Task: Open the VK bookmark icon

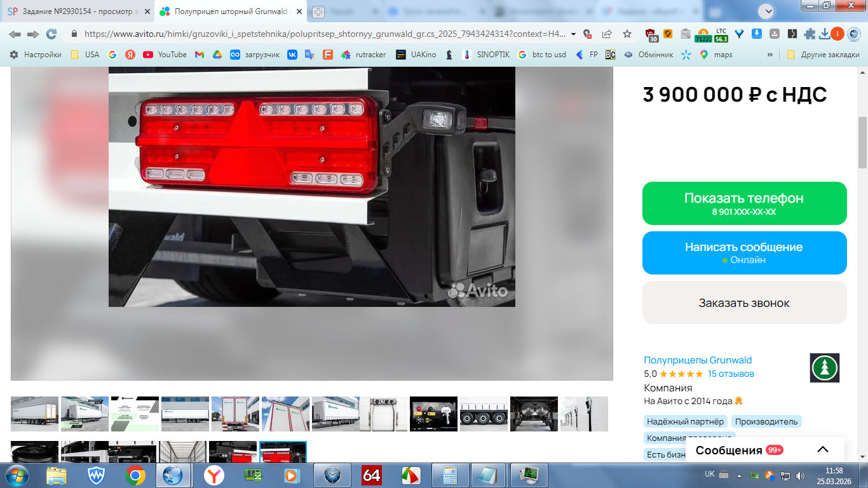Action: pos(292,55)
